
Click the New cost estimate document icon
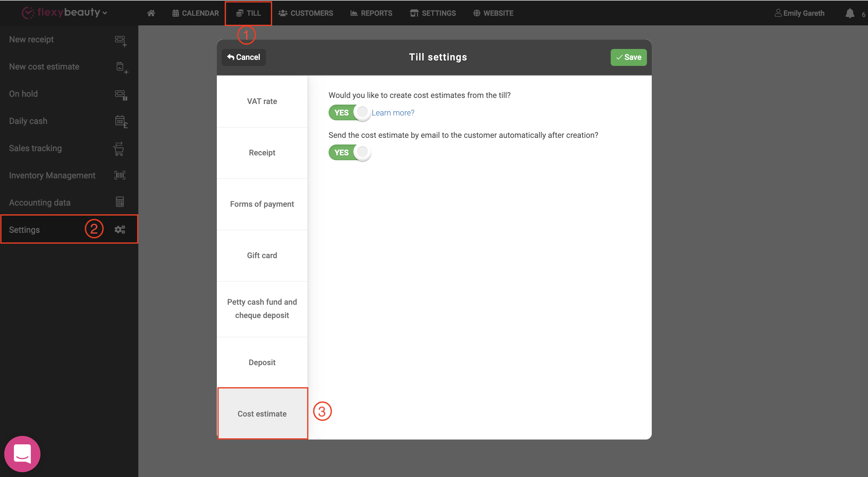122,68
